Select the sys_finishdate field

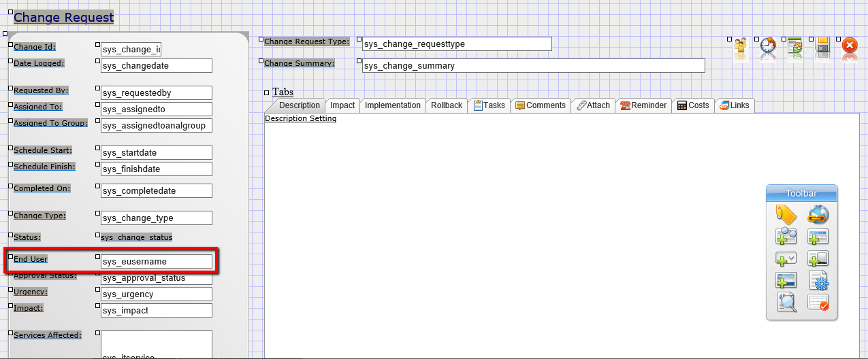pos(157,169)
